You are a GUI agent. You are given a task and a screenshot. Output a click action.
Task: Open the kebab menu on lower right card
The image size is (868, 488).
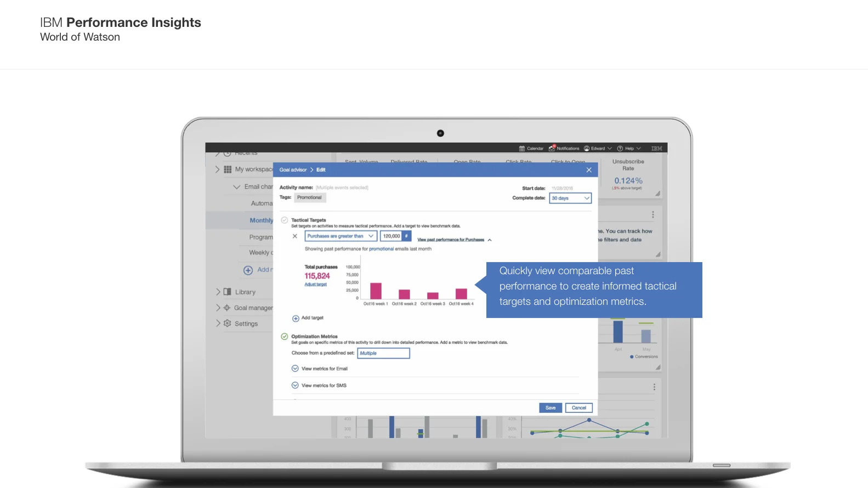click(654, 387)
